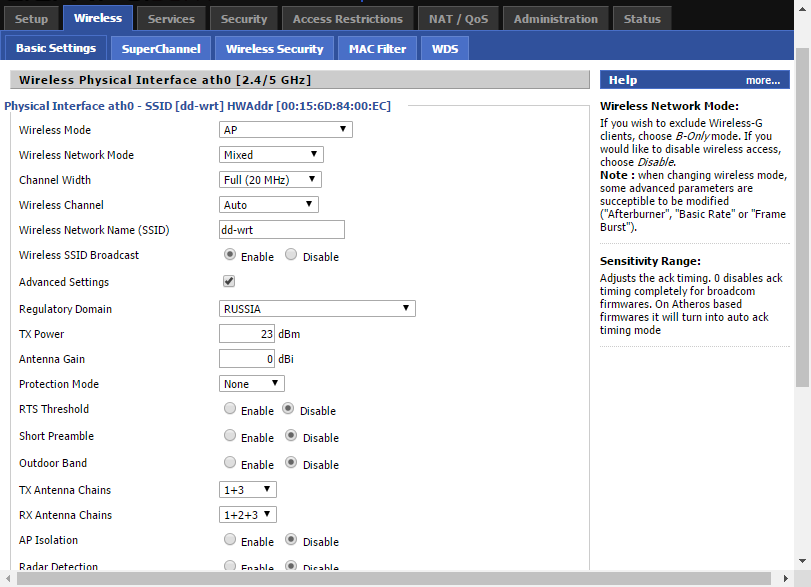811x587 pixels.
Task: Click the TX Power input field
Action: pos(246,334)
